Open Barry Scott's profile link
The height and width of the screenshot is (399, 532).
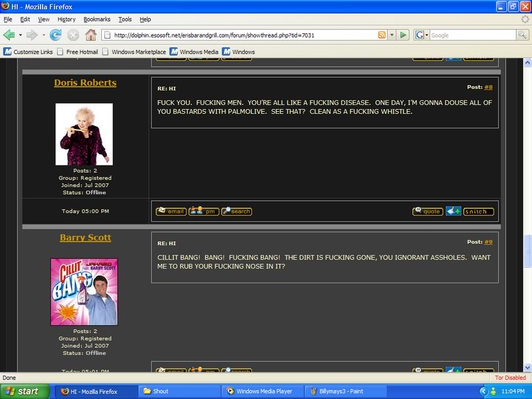click(86, 237)
